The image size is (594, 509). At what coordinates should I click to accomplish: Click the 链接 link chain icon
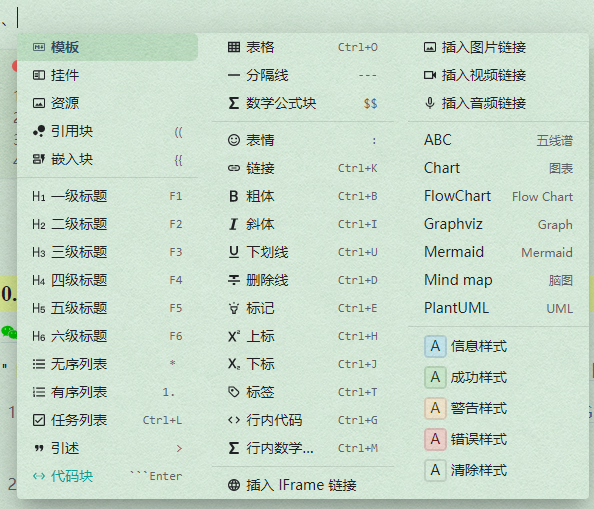pos(234,168)
